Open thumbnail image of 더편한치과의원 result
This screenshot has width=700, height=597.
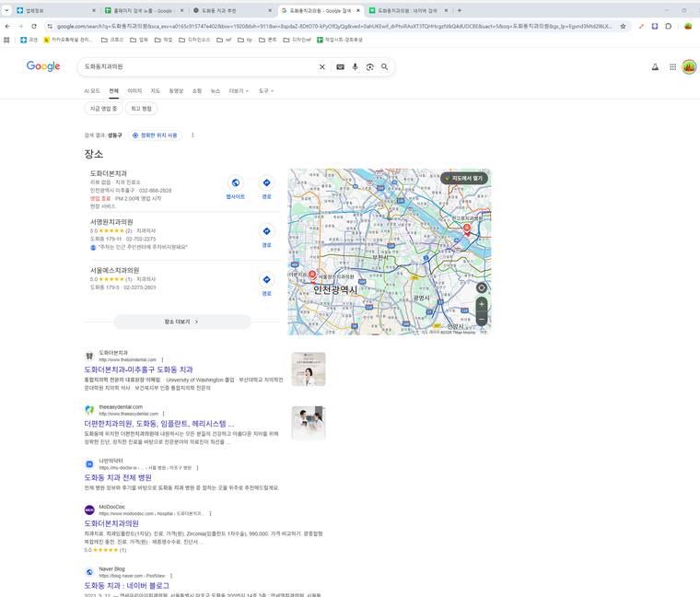(x=309, y=423)
